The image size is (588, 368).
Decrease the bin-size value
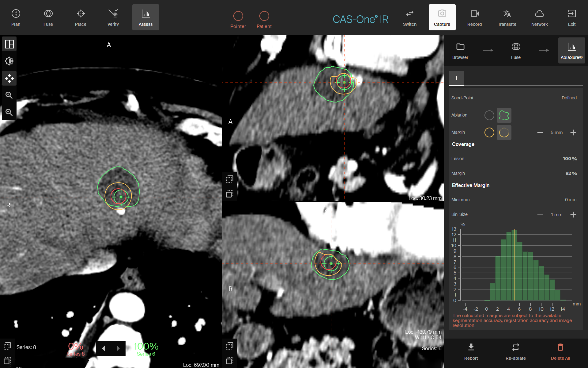[540, 215]
